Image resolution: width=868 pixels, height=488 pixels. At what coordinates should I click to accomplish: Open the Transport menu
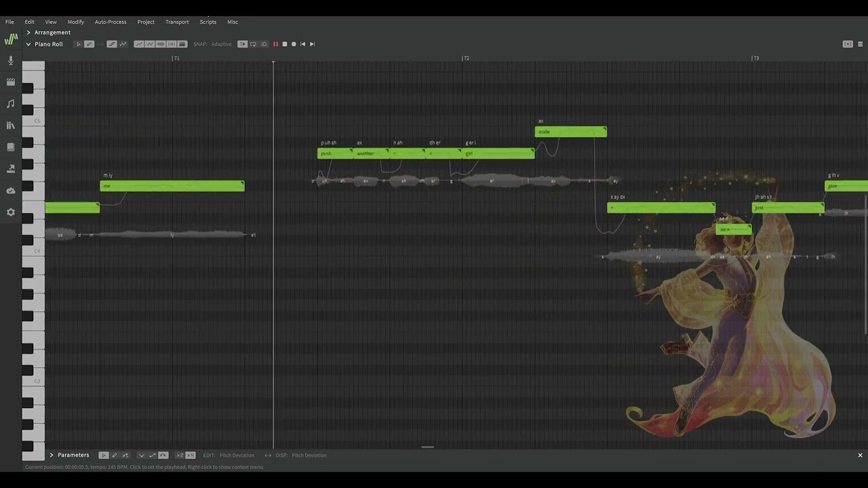tap(177, 22)
